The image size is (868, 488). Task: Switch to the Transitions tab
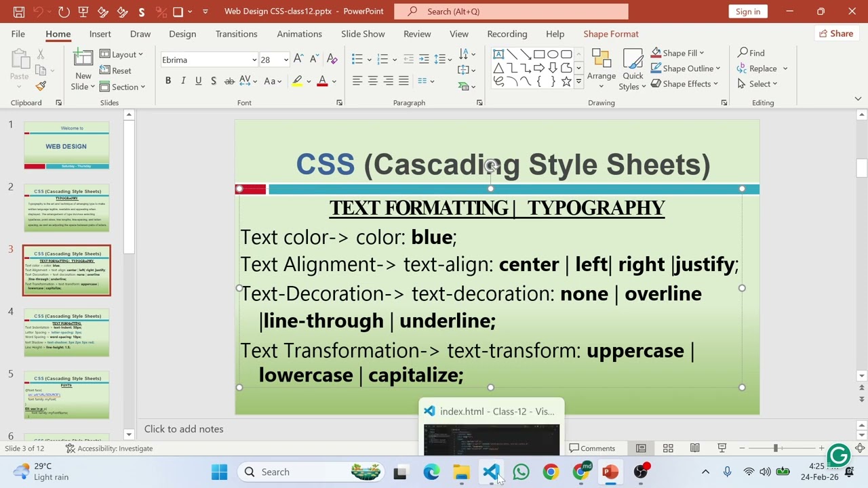(236, 34)
